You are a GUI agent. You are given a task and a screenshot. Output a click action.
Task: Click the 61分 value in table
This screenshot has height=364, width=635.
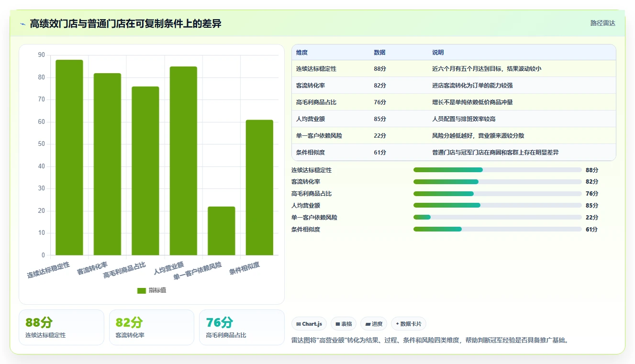[x=380, y=153]
